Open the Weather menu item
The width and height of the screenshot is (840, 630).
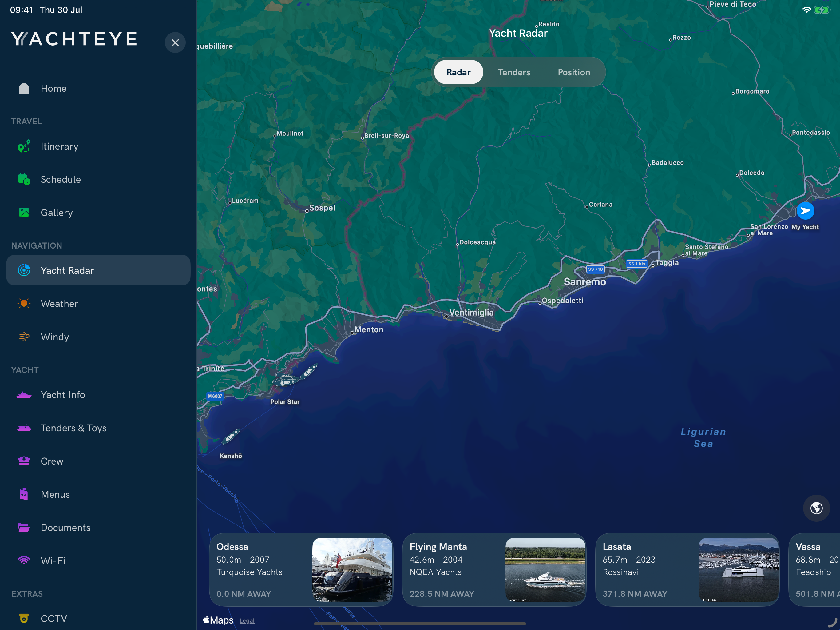tap(98, 304)
